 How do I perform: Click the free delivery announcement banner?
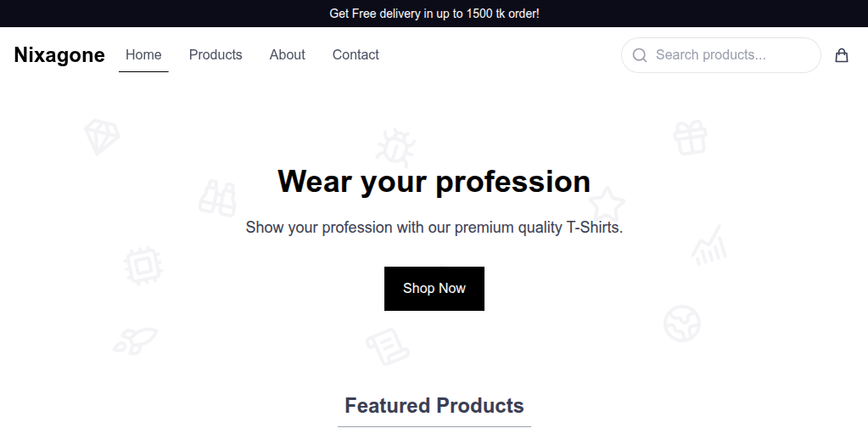tap(434, 14)
